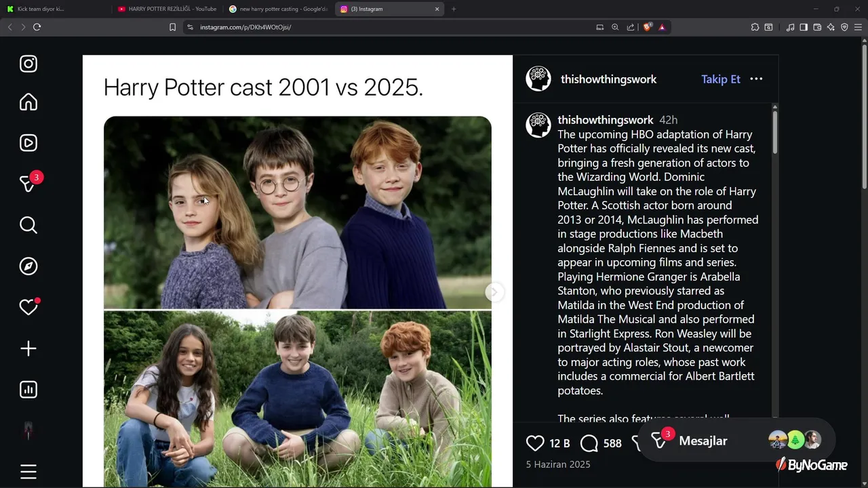This screenshot has width=868, height=488.
Task: Go back in browser history
Action: pyautogui.click(x=9, y=27)
